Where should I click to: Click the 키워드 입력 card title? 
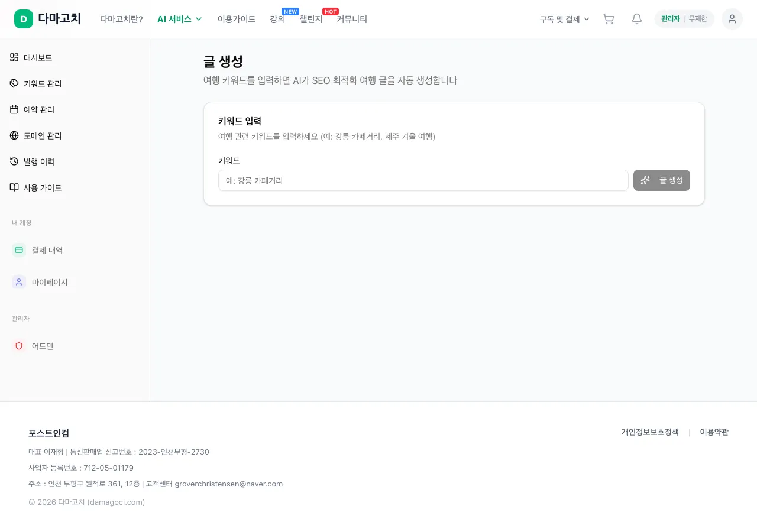click(240, 121)
